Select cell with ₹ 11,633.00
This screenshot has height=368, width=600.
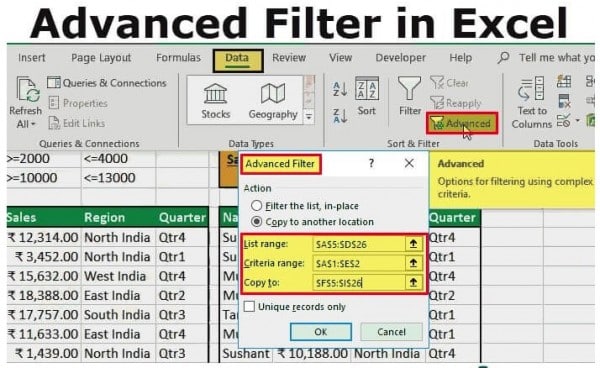43,334
